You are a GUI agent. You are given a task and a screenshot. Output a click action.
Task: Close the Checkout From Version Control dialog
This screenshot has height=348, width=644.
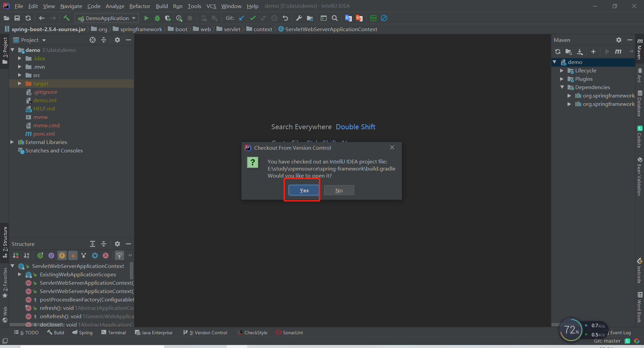tap(392, 147)
